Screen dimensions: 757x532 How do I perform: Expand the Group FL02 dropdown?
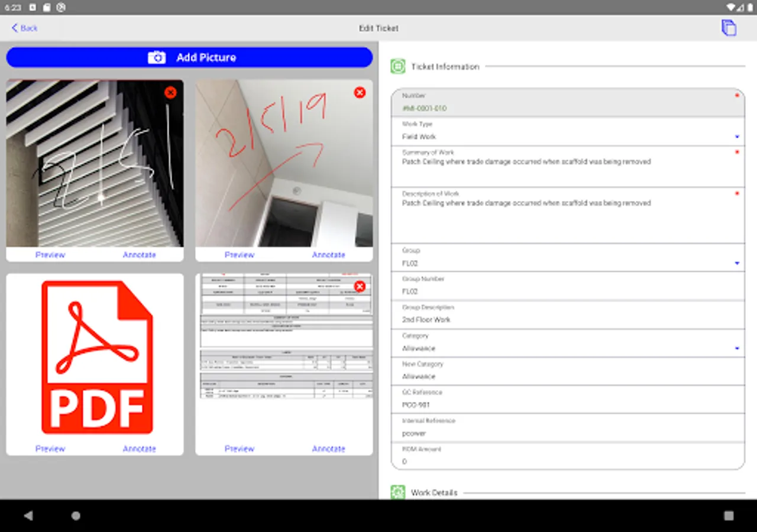pyautogui.click(x=737, y=263)
